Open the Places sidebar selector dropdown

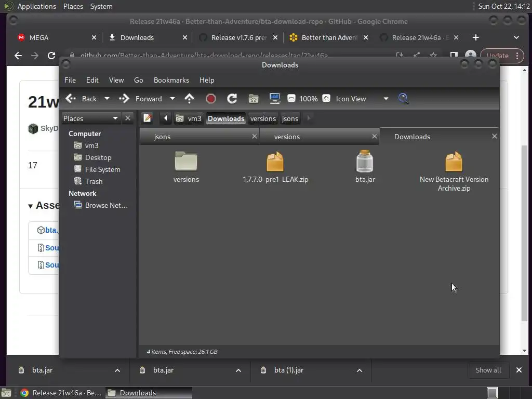coord(90,118)
